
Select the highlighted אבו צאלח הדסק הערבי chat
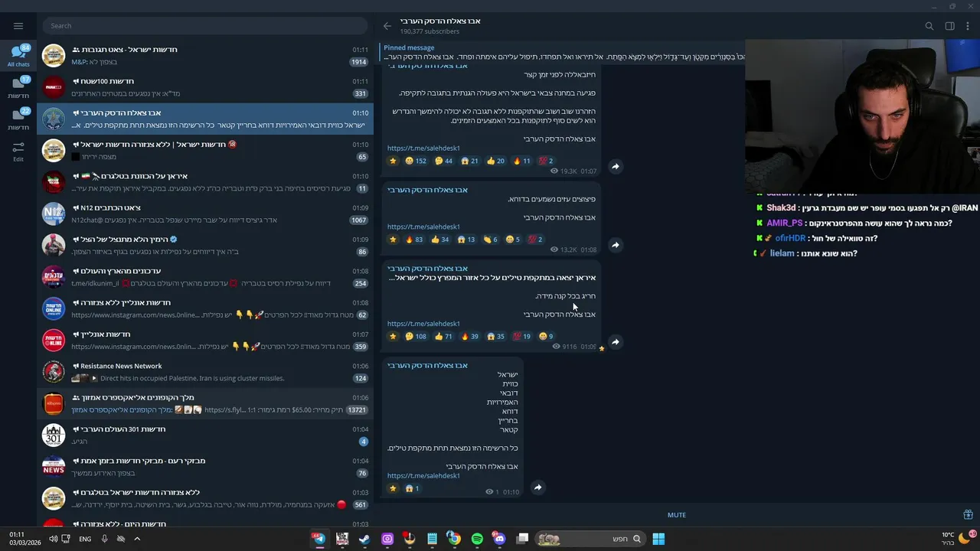[205, 119]
